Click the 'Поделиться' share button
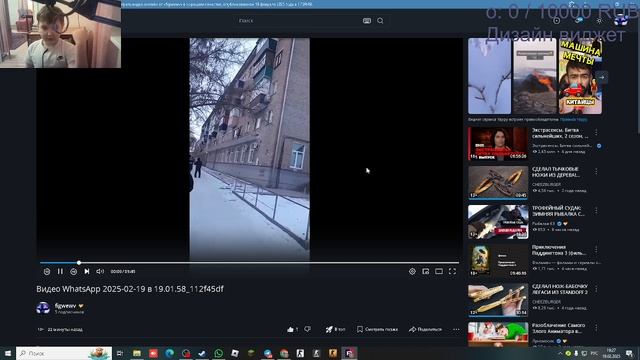The image size is (640, 360). (425, 329)
